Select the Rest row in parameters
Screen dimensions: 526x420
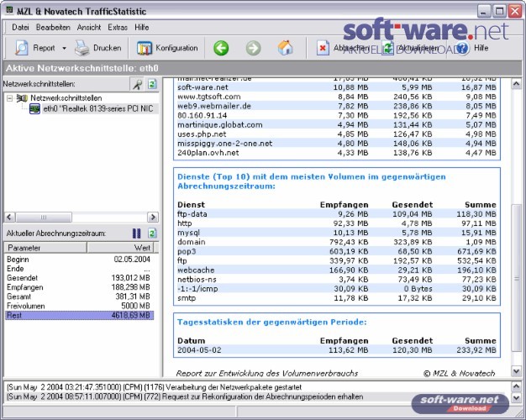pyautogui.click(x=80, y=315)
